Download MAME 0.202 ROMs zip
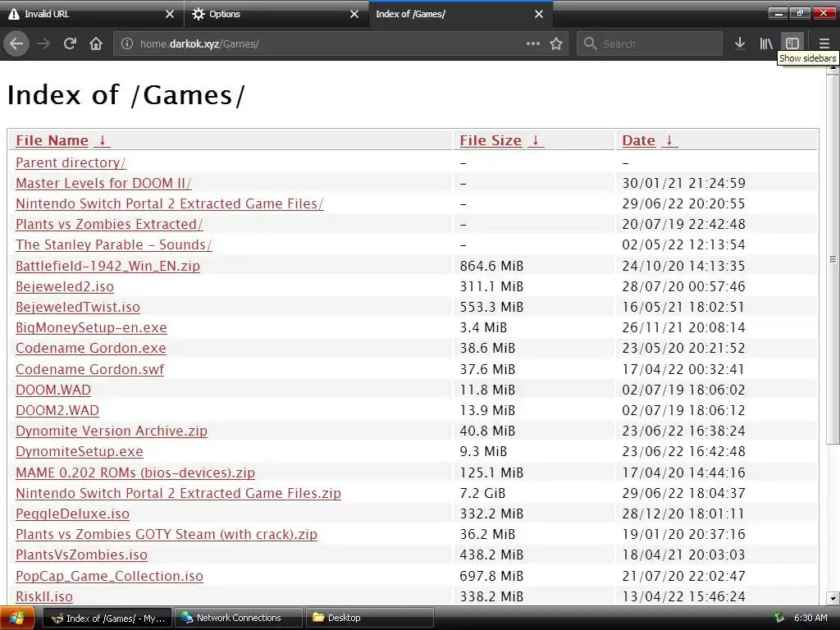 [x=135, y=472]
